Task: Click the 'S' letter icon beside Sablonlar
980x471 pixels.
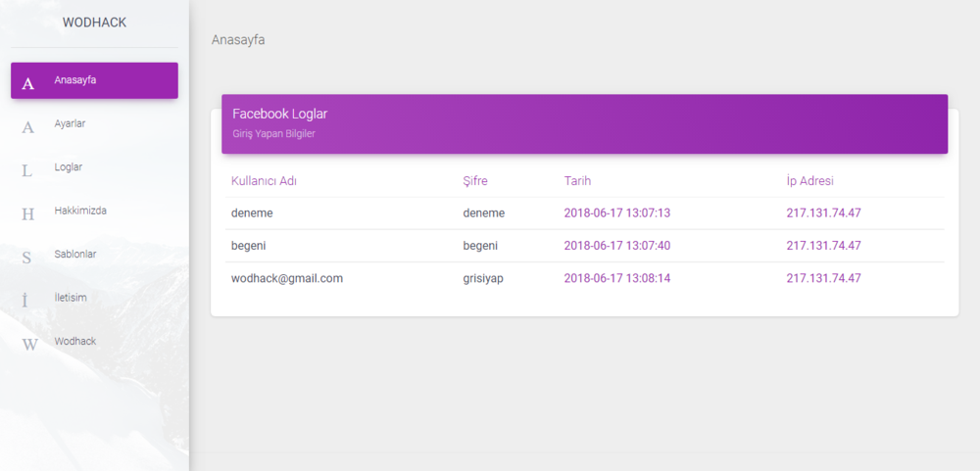Action: click(x=26, y=258)
